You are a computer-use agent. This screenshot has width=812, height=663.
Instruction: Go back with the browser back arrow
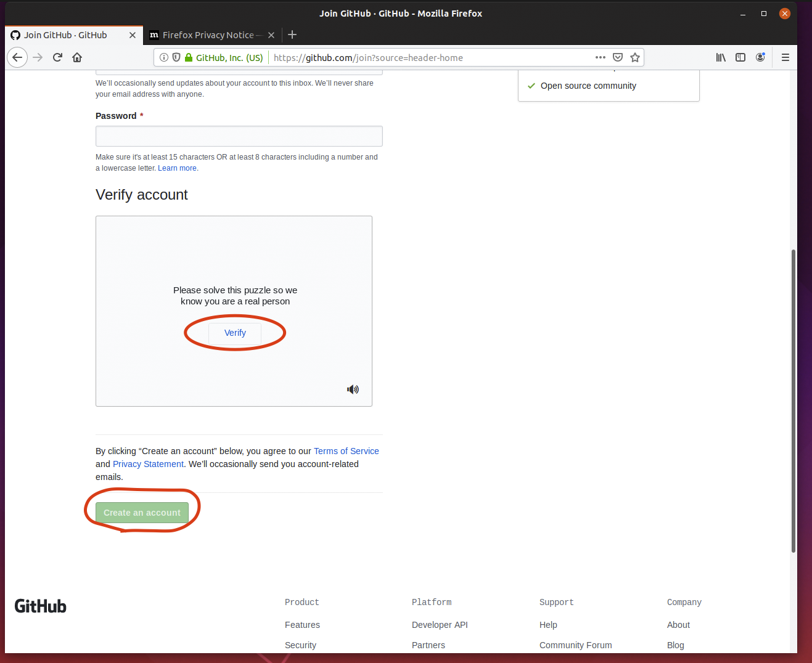click(17, 57)
